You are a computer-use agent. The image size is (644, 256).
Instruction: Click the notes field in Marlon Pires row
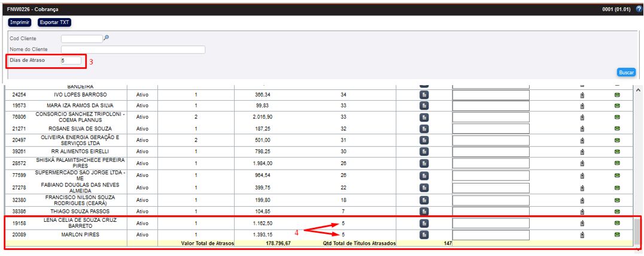pos(491,235)
